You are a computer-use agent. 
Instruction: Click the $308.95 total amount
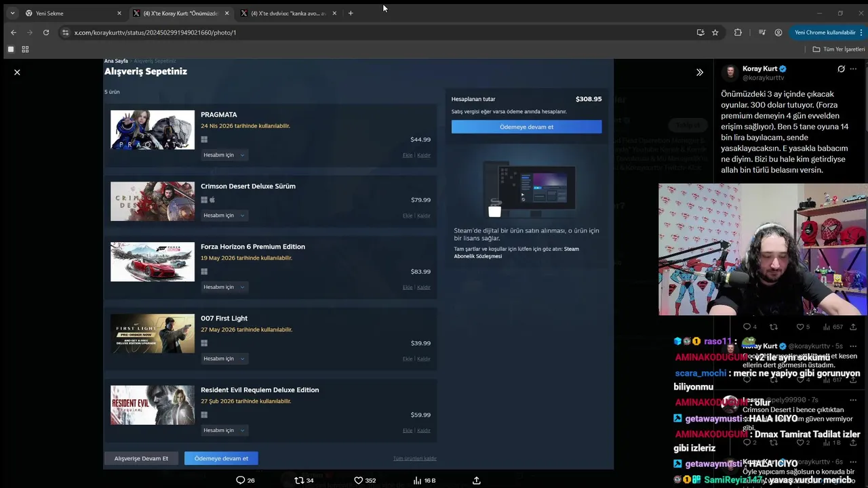589,99
